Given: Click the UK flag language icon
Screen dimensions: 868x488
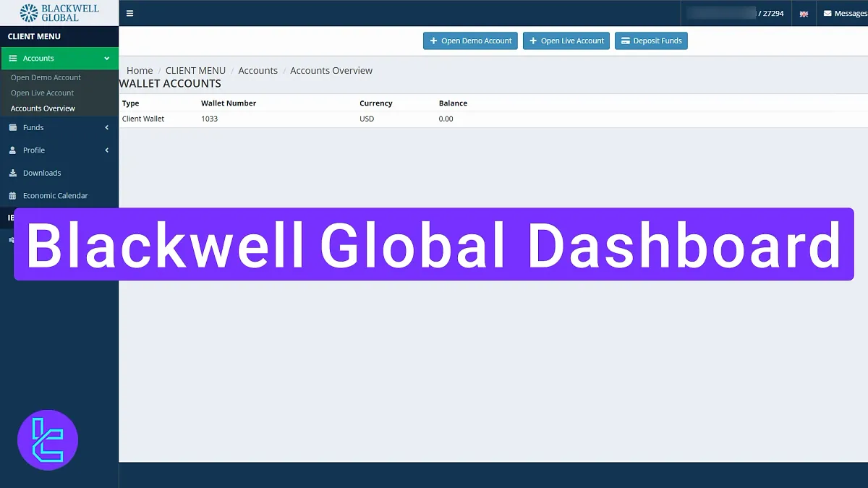Looking at the screenshot, I should [x=803, y=12].
